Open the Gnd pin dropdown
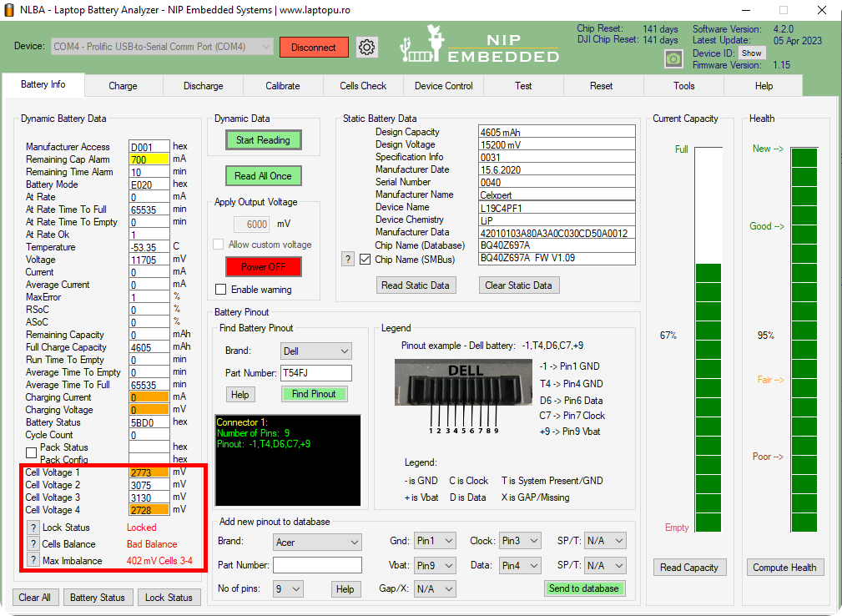Screen dimensions: 842x616 [x=435, y=541]
